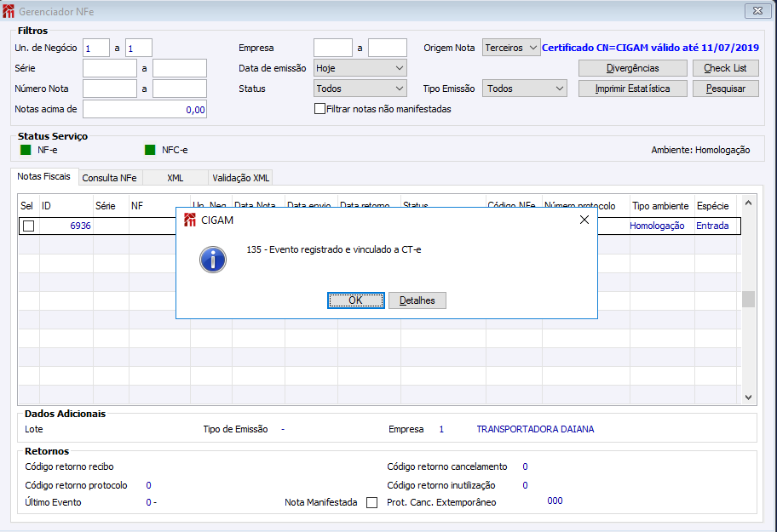The width and height of the screenshot is (777, 532).
Task: Click the dialog message about CT-e event
Action: (334, 249)
